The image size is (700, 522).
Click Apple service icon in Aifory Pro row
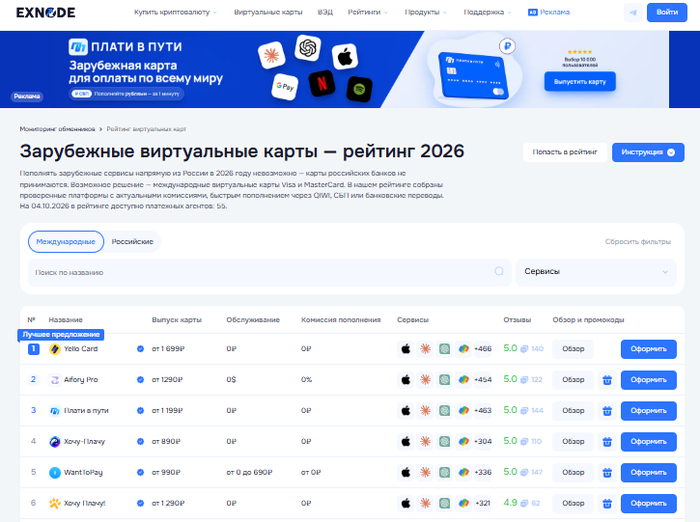pos(406,380)
